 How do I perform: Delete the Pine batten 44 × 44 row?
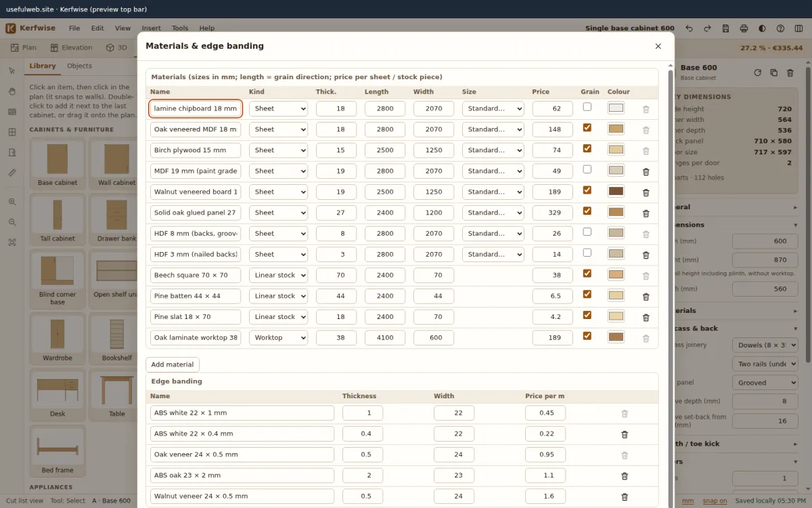[x=646, y=297]
